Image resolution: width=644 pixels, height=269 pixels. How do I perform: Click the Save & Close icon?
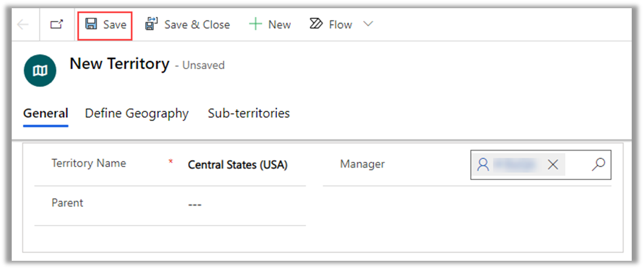pos(152,24)
